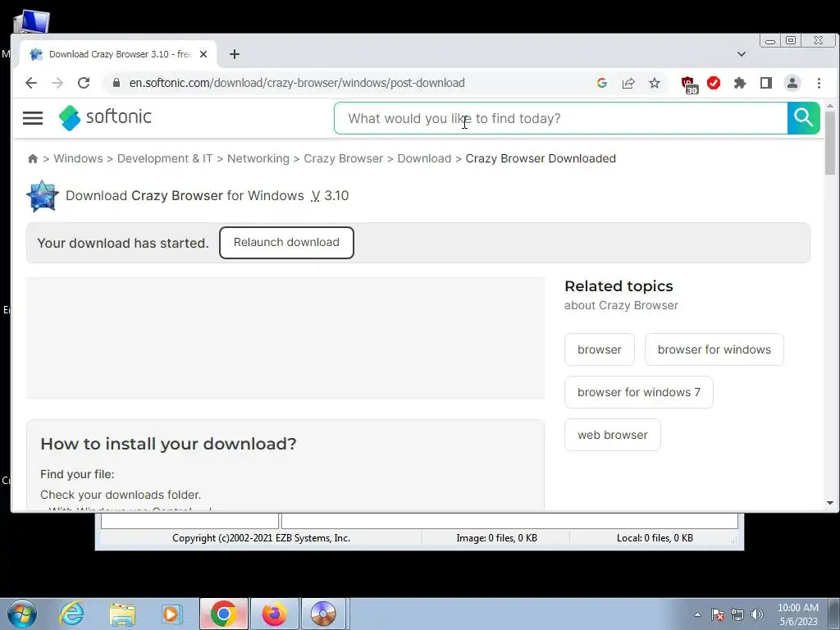
Task: Open the Extensions puzzle piece menu
Action: click(x=740, y=83)
